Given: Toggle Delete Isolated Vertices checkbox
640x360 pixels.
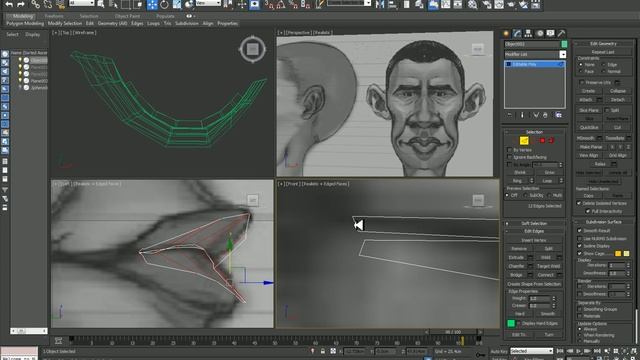Looking at the screenshot, I should pos(579,203).
